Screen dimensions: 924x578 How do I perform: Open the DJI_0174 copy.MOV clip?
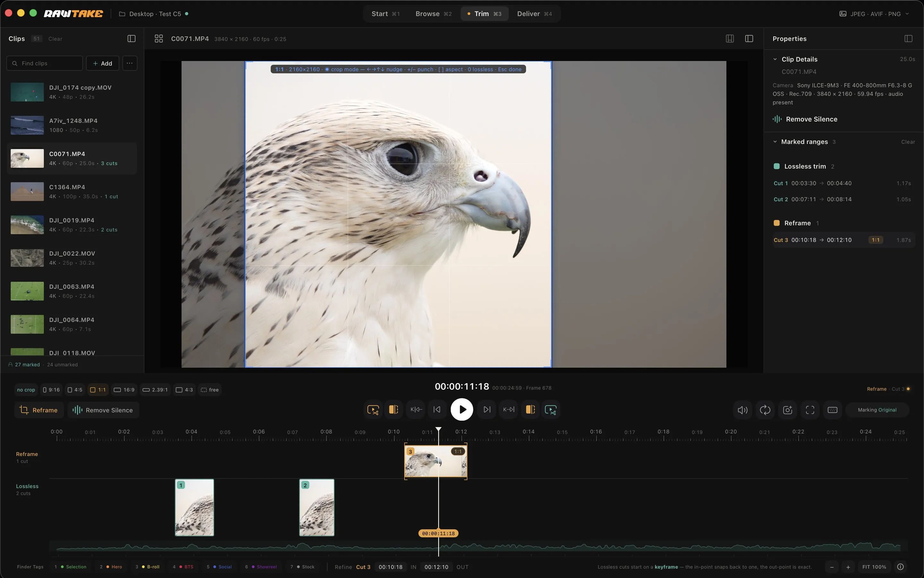(x=72, y=92)
